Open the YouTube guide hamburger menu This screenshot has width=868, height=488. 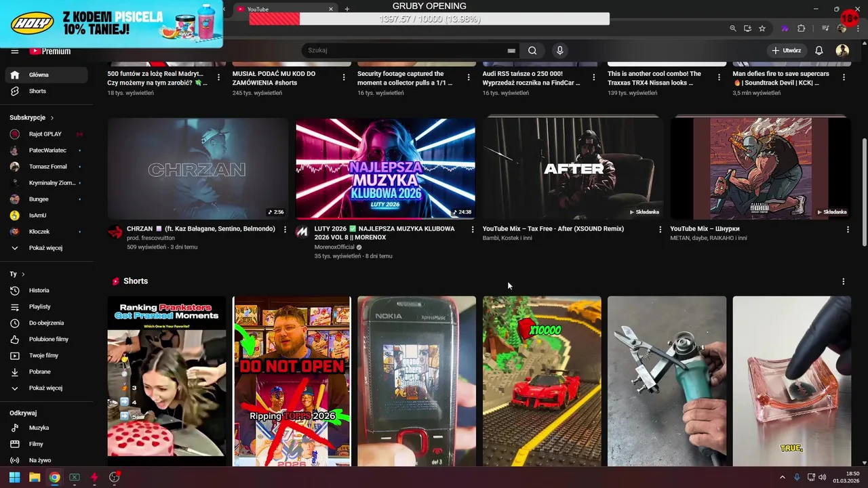(14, 51)
